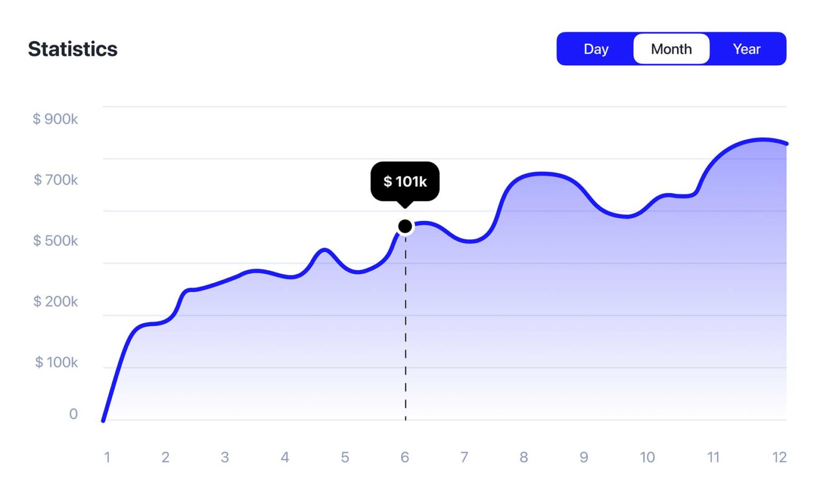820x504 pixels.
Task: Click the black data point marker
Action: [x=405, y=227]
